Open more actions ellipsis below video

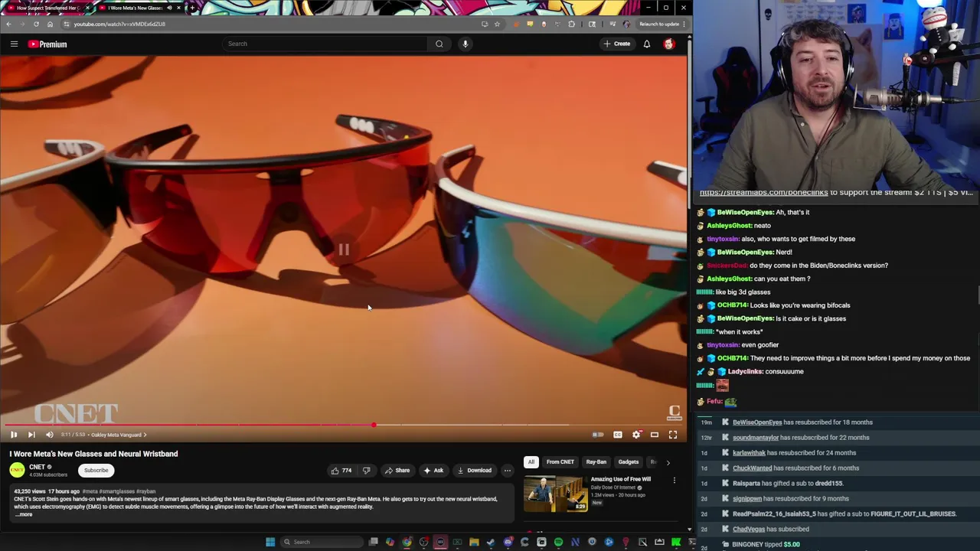click(508, 471)
